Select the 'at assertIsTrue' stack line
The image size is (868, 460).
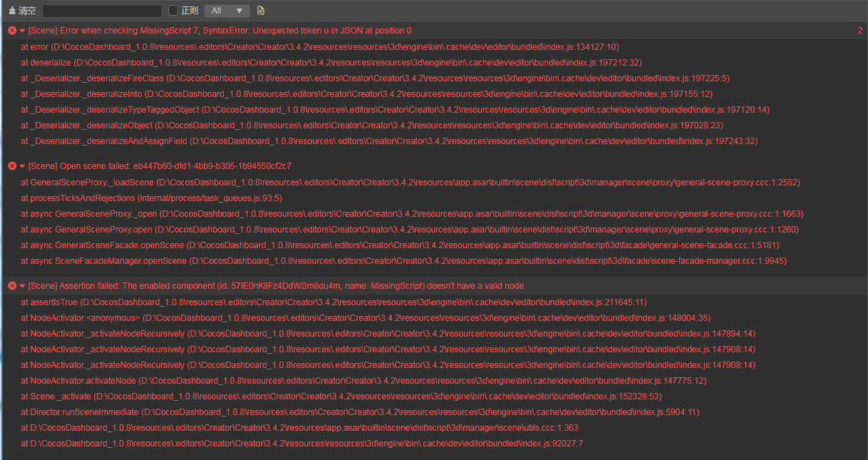(x=335, y=302)
